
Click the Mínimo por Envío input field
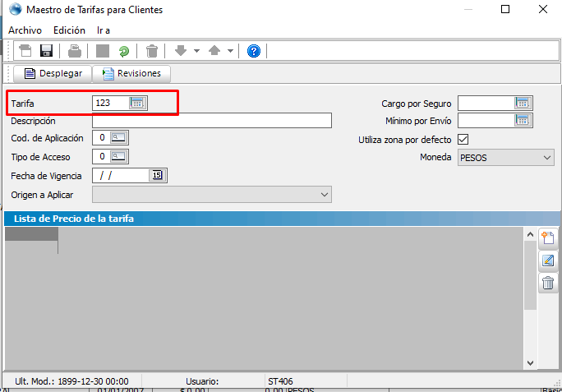[x=486, y=121]
